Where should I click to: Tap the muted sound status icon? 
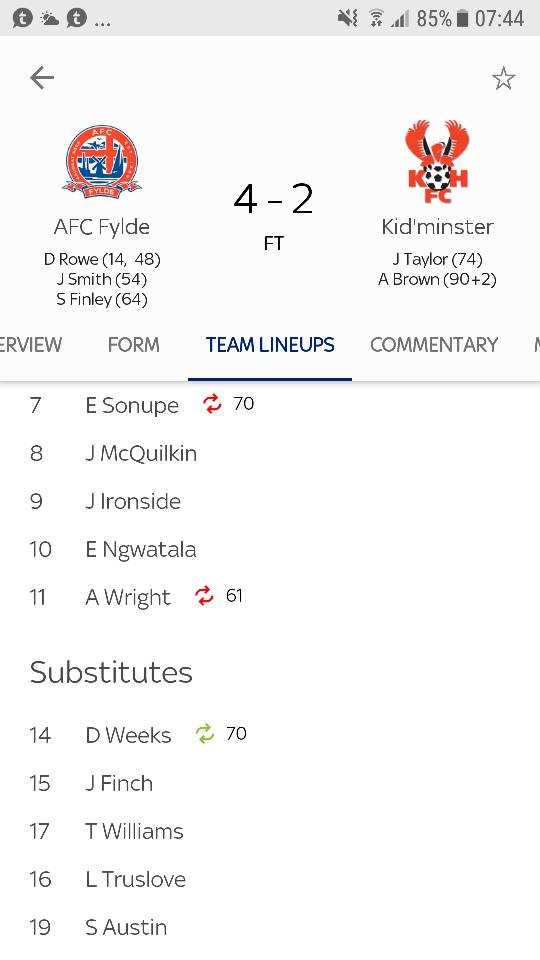tap(347, 18)
